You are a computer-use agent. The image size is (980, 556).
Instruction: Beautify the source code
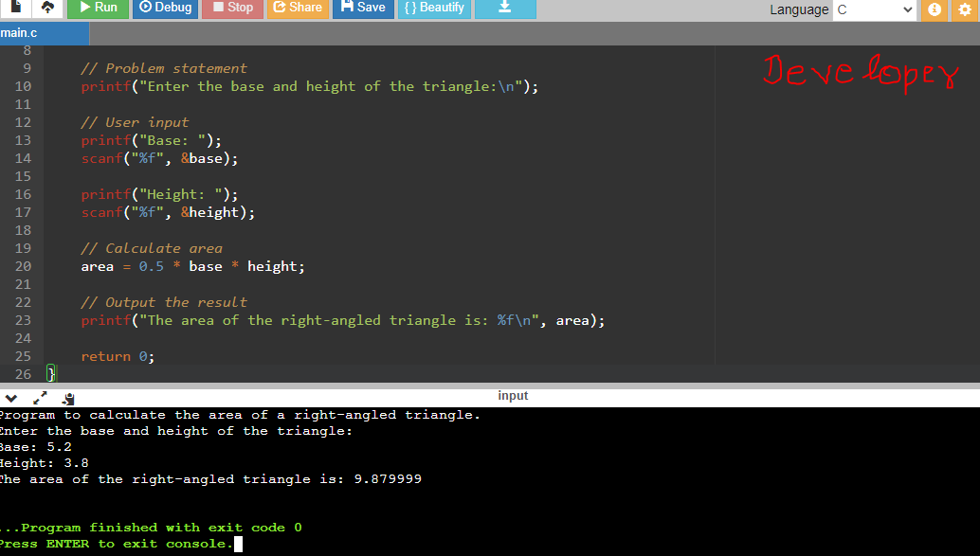432,9
